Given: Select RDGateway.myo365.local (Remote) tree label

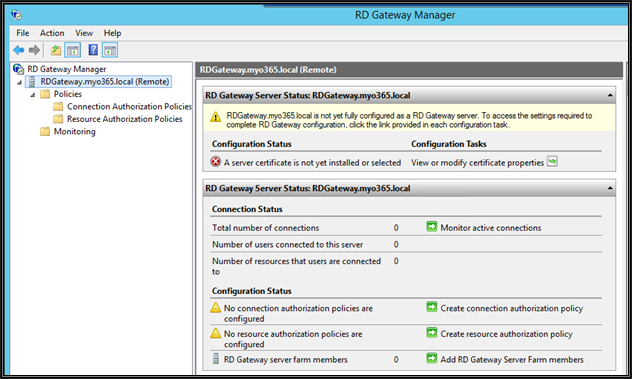Looking at the screenshot, I should [105, 81].
